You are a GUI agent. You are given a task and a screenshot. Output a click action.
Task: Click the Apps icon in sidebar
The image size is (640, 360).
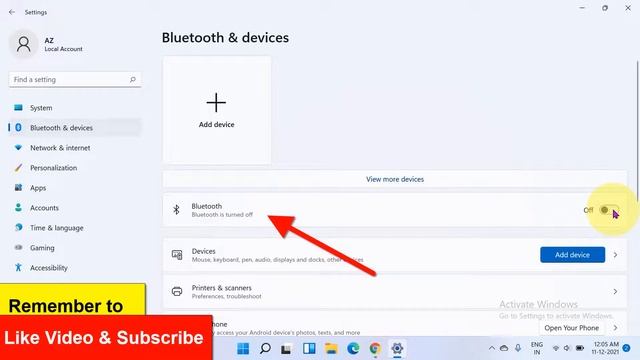[18, 187]
